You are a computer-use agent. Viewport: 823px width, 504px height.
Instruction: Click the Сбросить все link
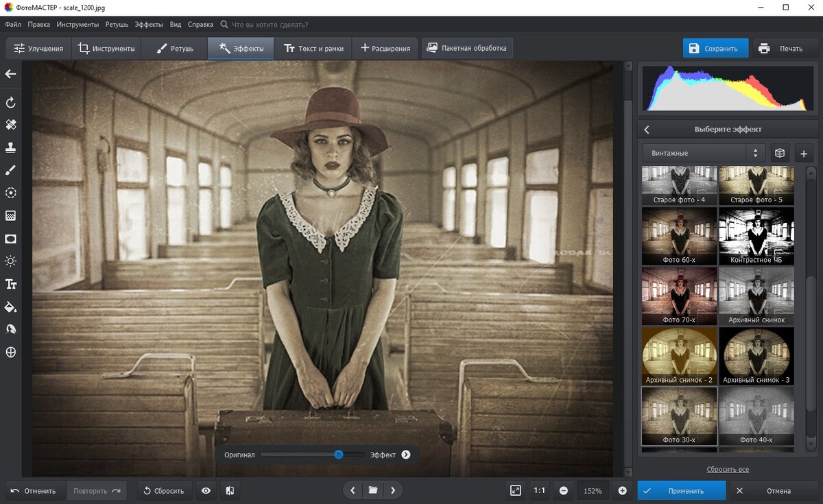(728, 470)
